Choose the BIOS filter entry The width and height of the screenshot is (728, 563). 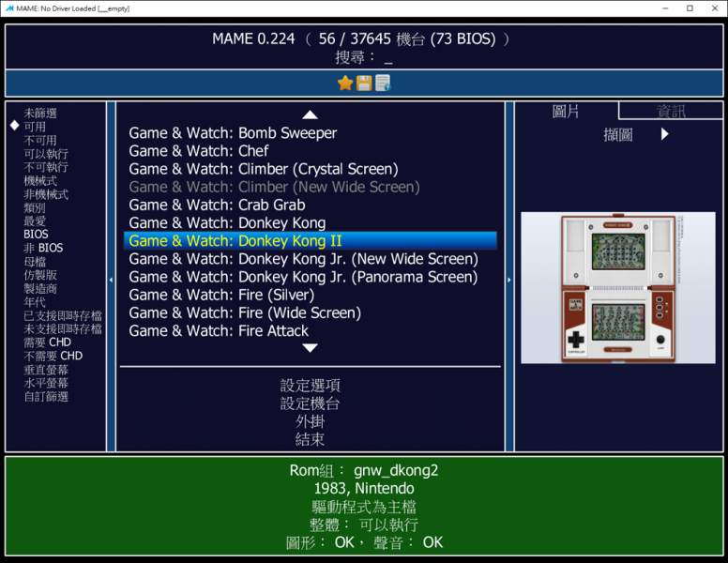[36, 235]
